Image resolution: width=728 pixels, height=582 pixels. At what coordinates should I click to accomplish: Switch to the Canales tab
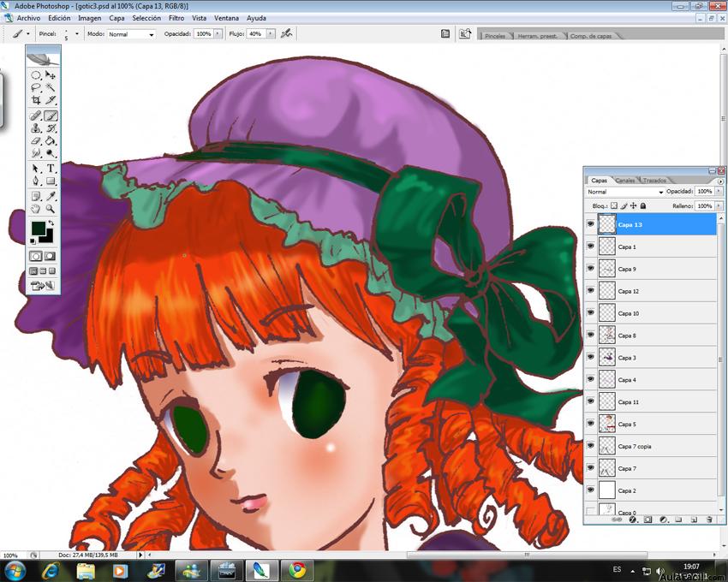625,180
